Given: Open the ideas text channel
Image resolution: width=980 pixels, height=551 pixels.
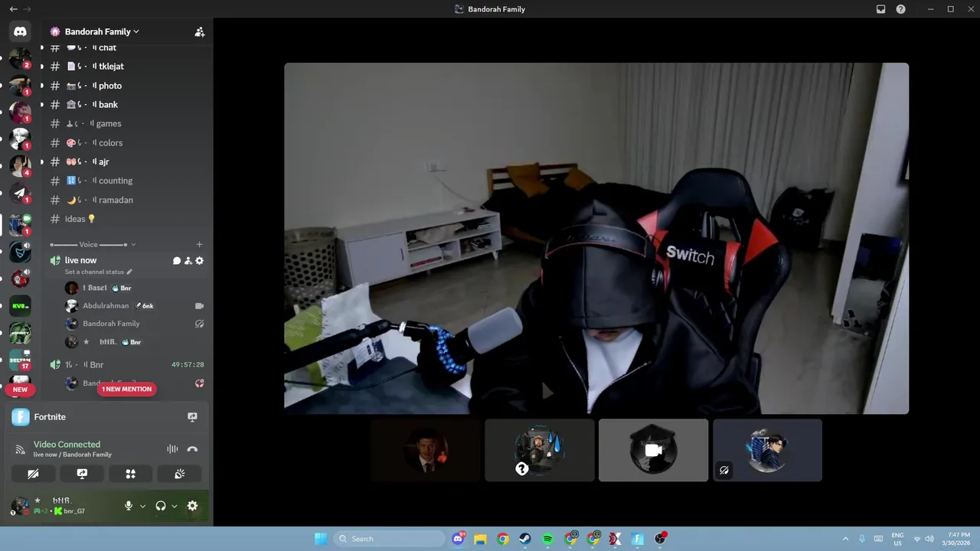Looking at the screenshot, I should [127, 219].
